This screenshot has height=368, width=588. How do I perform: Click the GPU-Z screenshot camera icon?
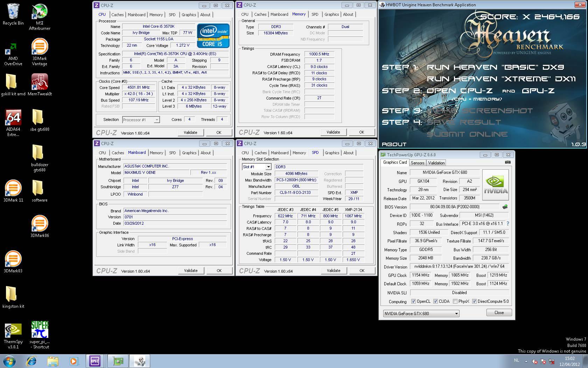click(x=508, y=162)
